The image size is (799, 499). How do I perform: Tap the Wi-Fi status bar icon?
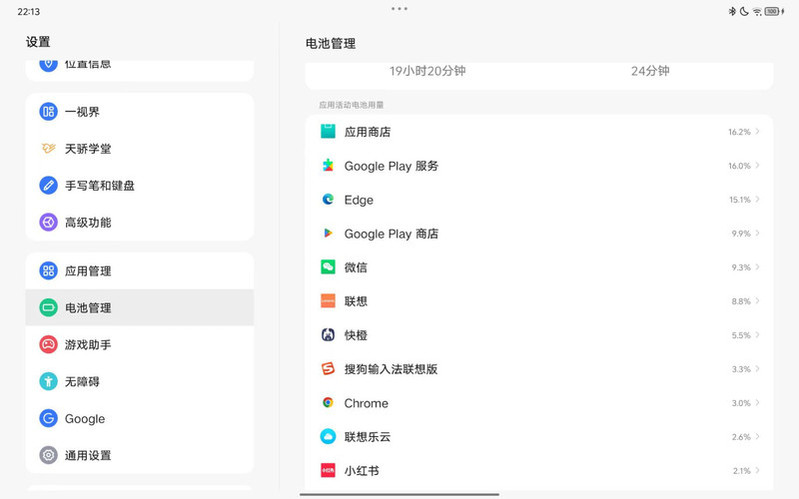click(757, 12)
